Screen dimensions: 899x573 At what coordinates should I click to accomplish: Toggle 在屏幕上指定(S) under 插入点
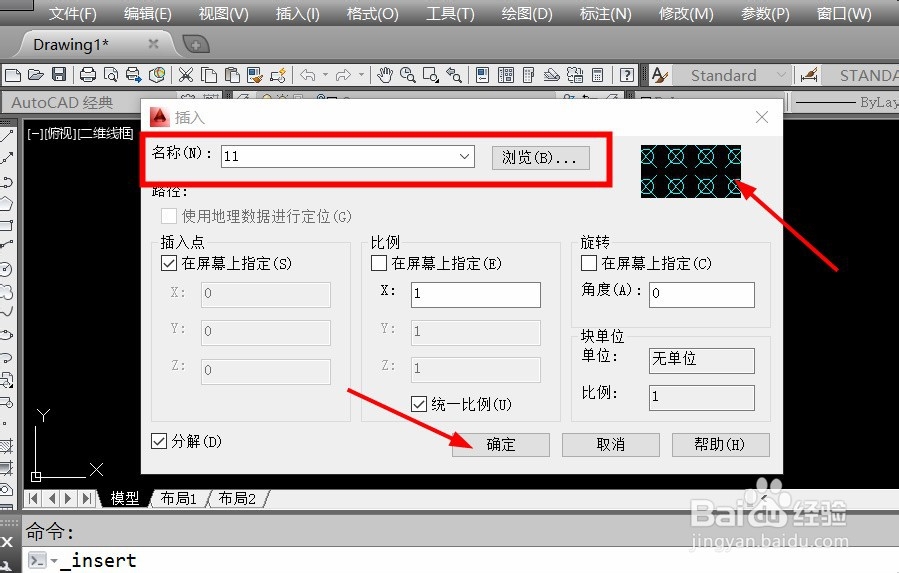[x=169, y=263]
